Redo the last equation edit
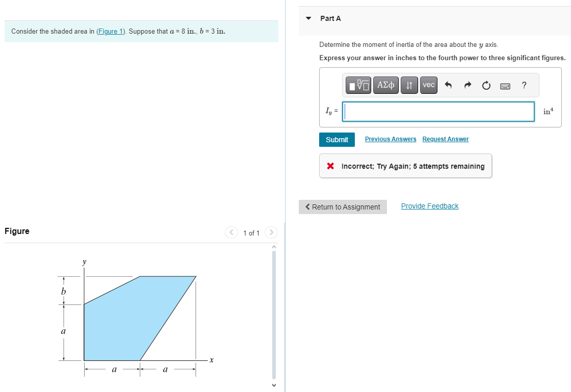This screenshot has height=392, width=571. coord(467,85)
